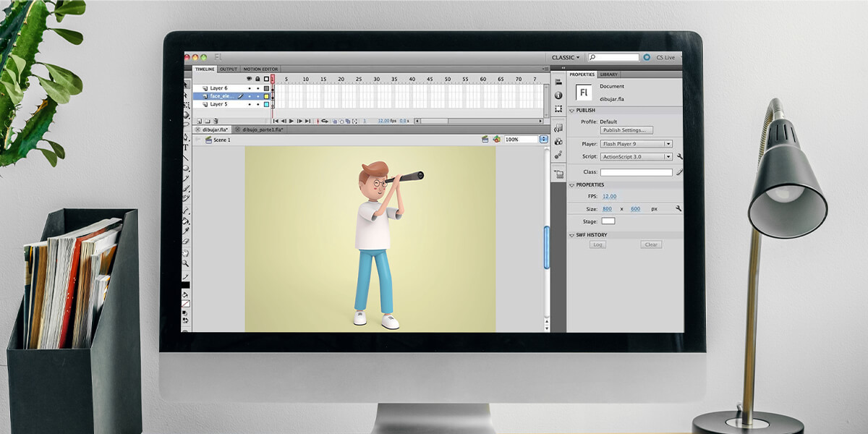Image resolution: width=868 pixels, height=434 pixels.
Task: Go to the first frame button
Action: [x=276, y=121]
